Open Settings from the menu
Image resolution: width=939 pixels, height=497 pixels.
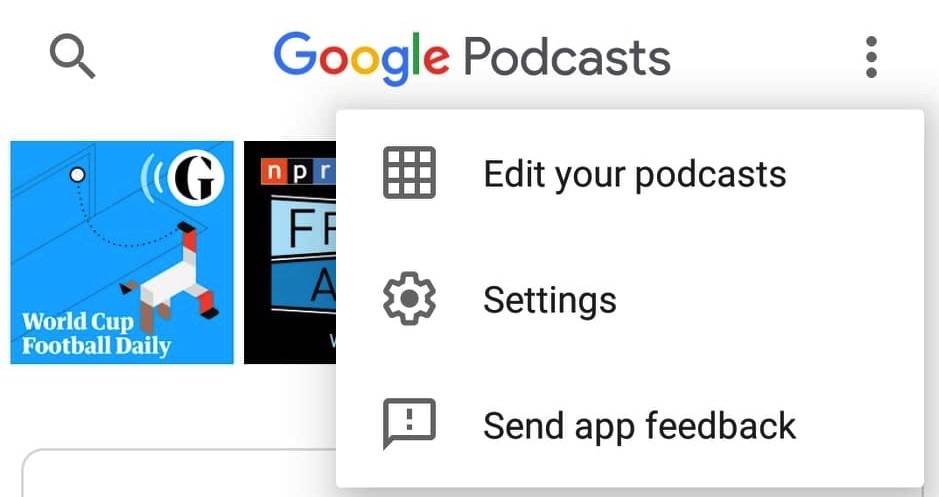629,299
